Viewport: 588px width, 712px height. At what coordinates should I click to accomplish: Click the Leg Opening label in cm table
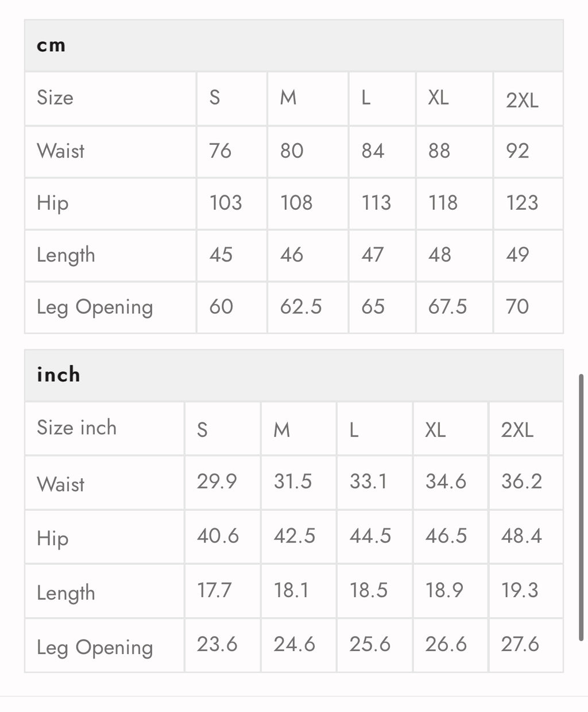point(95,307)
